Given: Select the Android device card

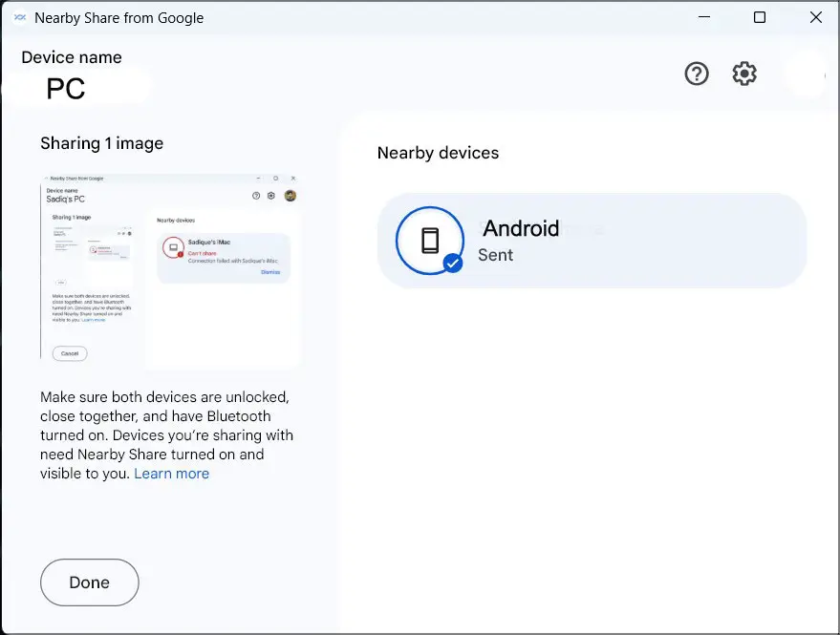Looking at the screenshot, I should [592, 241].
